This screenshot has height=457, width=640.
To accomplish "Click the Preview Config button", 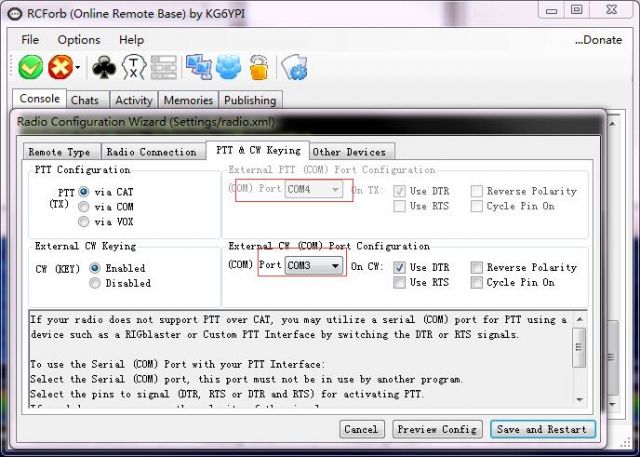I will pos(437,429).
